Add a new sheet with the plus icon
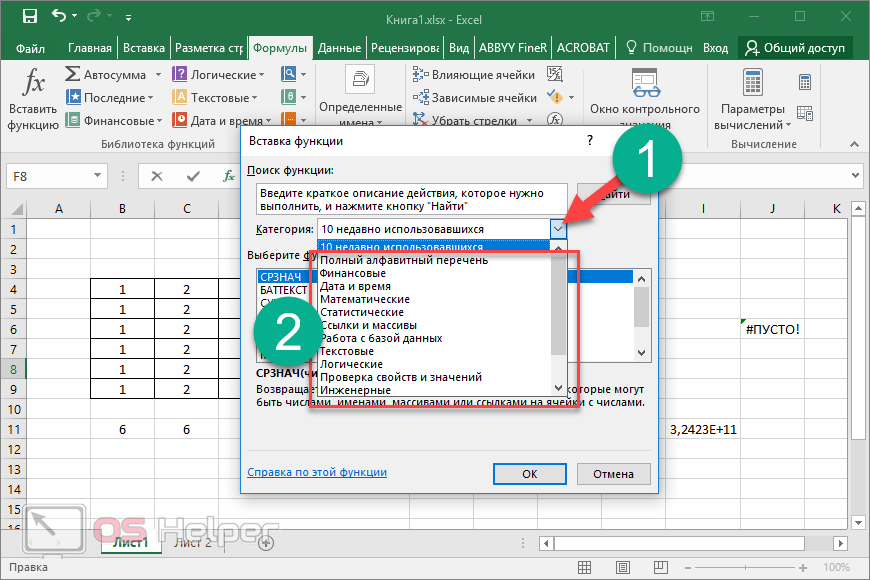The height and width of the screenshot is (580, 870). pos(266,543)
